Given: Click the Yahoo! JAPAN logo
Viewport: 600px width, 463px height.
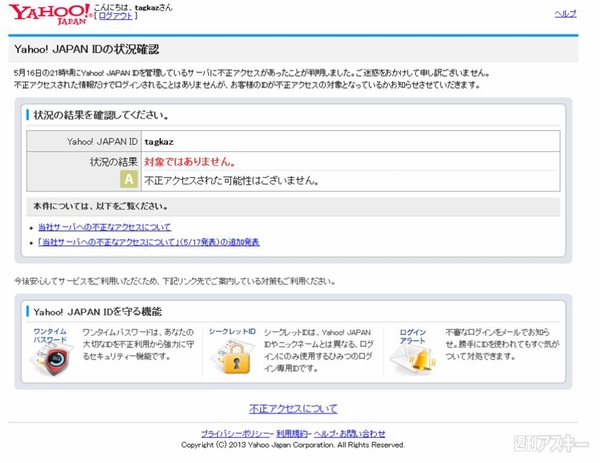Looking at the screenshot, I should (x=51, y=15).
